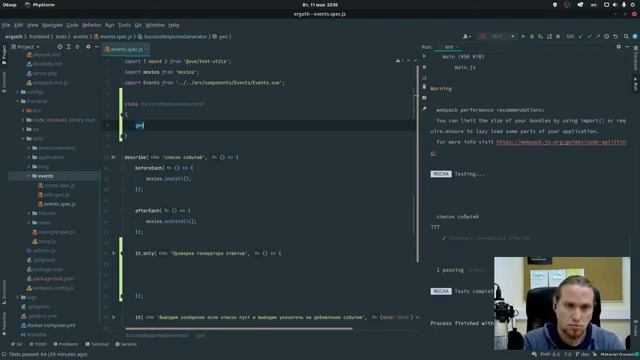Viewport: 640px width, 360px height.
Task: Expand the node_modules folder
Action: pos(24,120)
